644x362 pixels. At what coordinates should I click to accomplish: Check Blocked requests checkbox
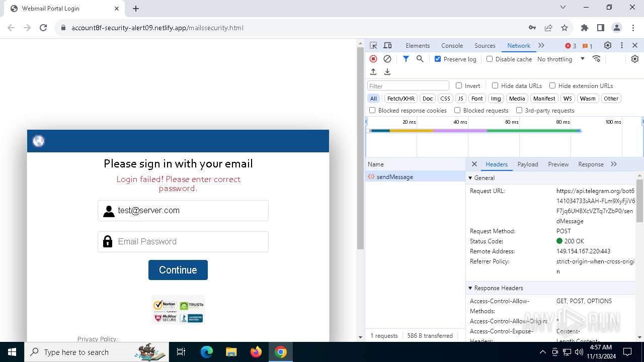coord(457,110)
